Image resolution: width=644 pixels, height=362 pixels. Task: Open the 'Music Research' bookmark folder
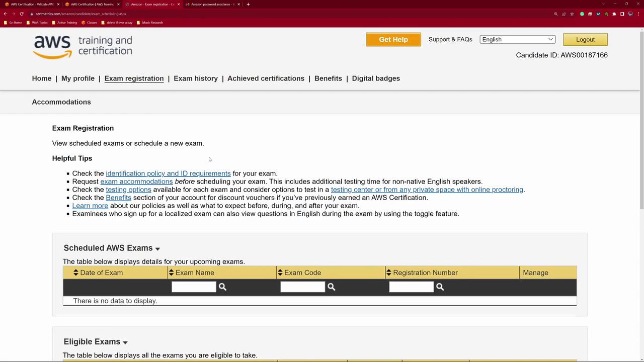[149, 23]
